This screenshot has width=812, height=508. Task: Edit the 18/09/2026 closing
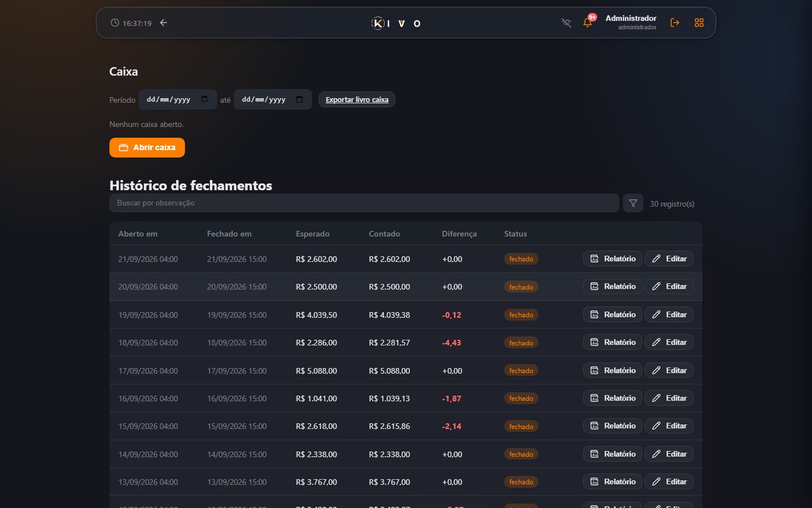pyautogui.click(x=669, y=342)
